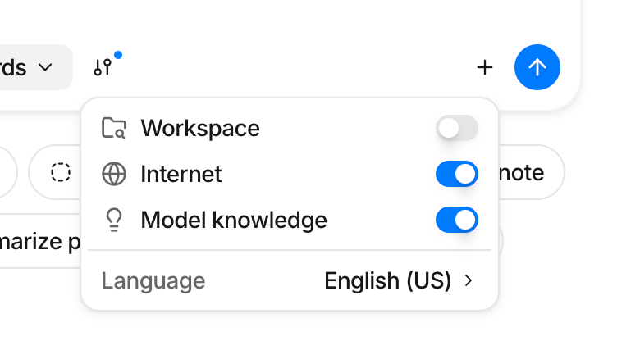Click the Internet label text

point(181,174)
